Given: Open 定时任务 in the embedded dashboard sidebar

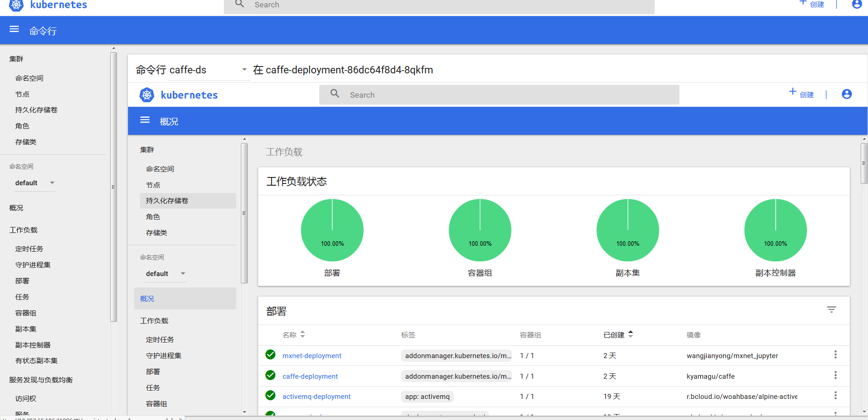Looking at the screenshot, I should (x=160, y=340).
